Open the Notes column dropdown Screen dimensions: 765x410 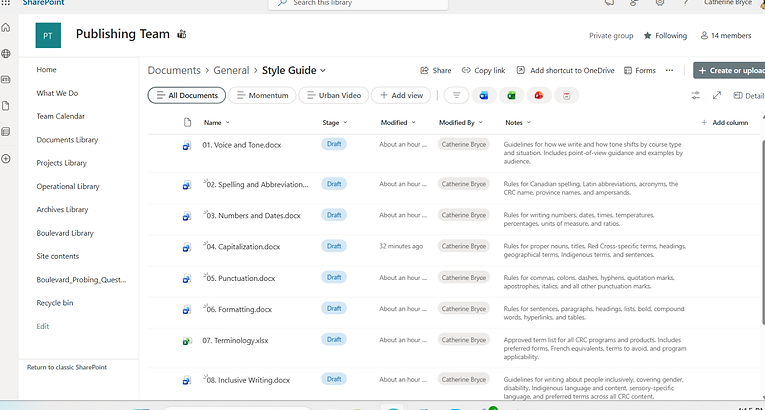pyautogui.click(x=528, y=123)
